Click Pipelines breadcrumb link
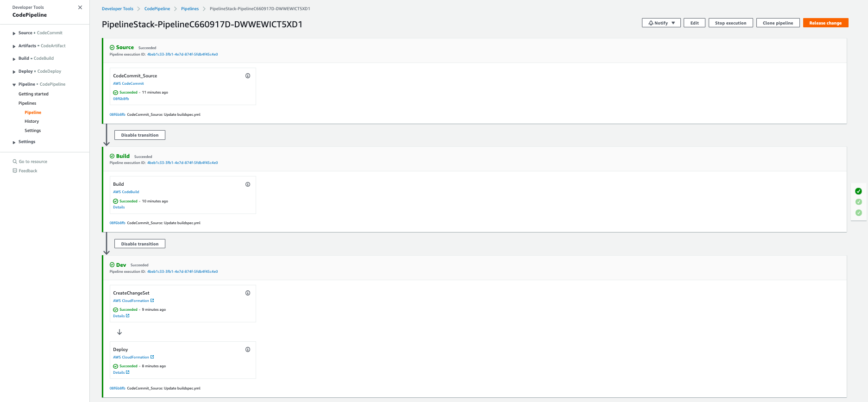The height and width of the screenshot is (402, 868). (190, 9)
